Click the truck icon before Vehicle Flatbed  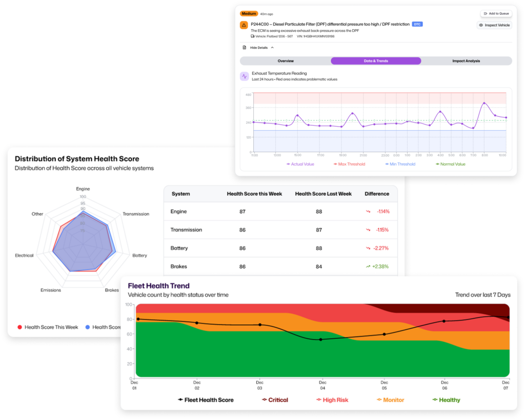[253, 36]
